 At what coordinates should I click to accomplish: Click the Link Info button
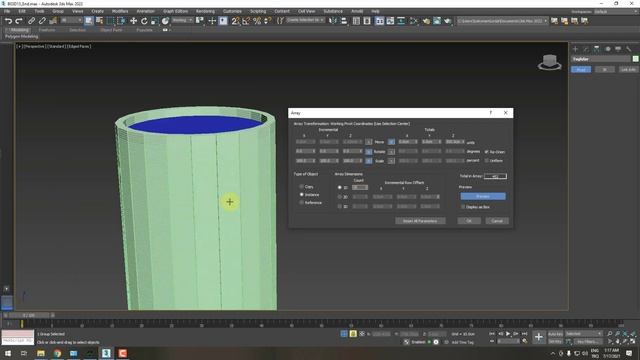click(x=628, y=70)
